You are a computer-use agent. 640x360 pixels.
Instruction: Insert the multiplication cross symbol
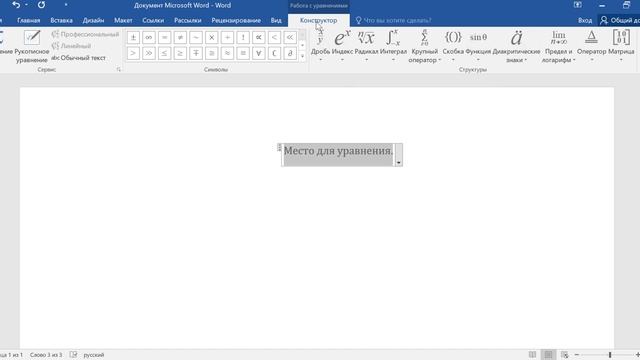pyautogui.click(x=211, y=38)
